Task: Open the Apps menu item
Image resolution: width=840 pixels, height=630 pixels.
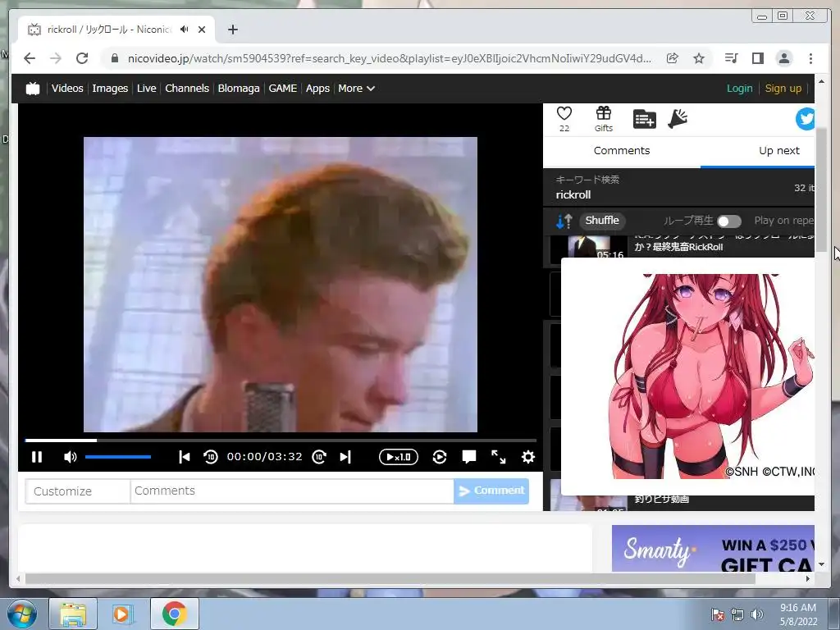Action: (x=317, y=89)
